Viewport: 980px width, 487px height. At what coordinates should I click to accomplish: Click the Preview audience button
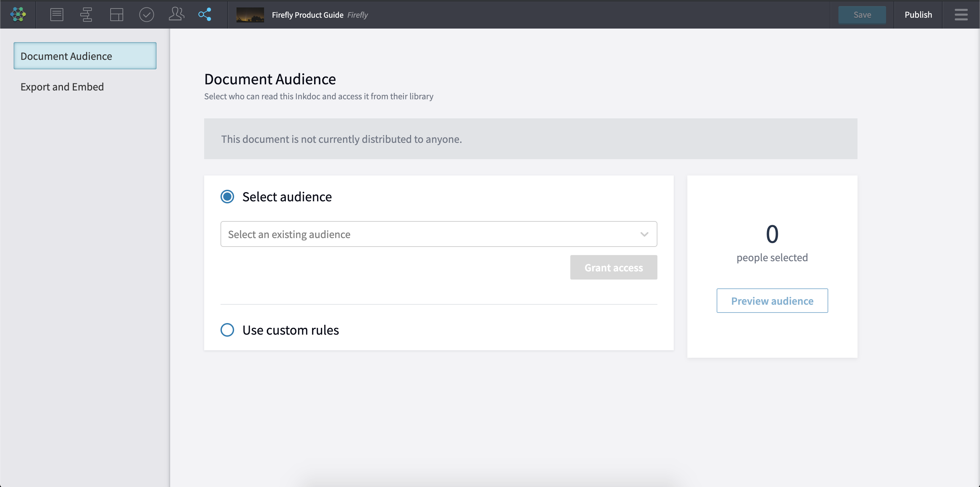click(772, 301)
